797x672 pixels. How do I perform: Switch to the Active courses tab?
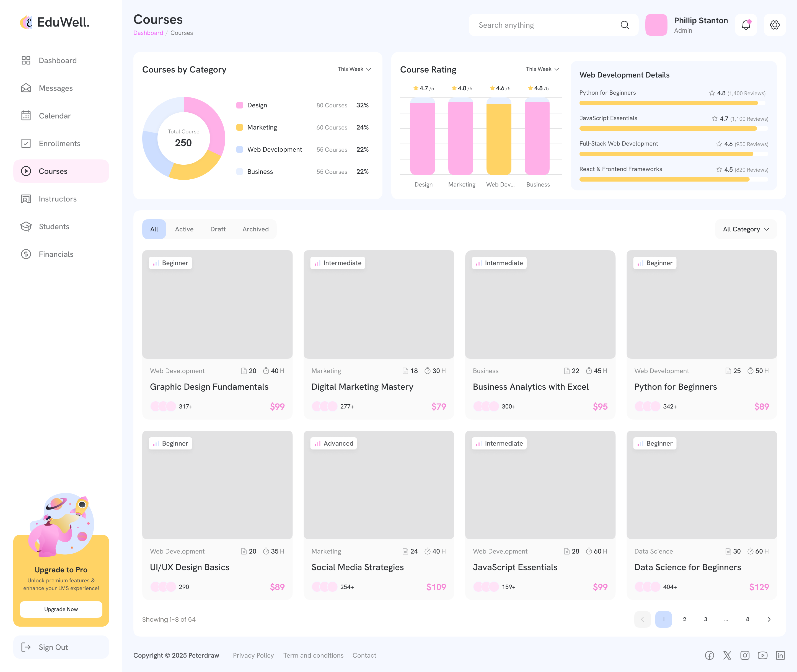[x=184, y=229]
